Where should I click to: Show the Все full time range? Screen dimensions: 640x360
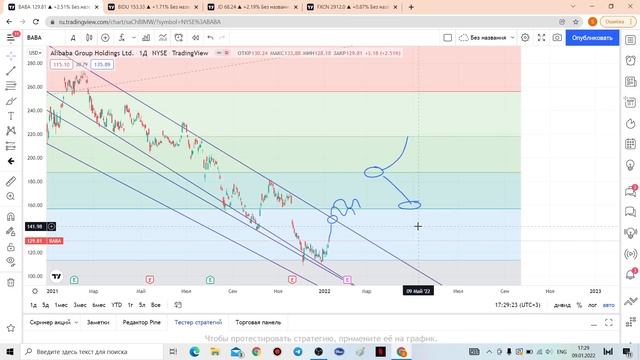156,305
